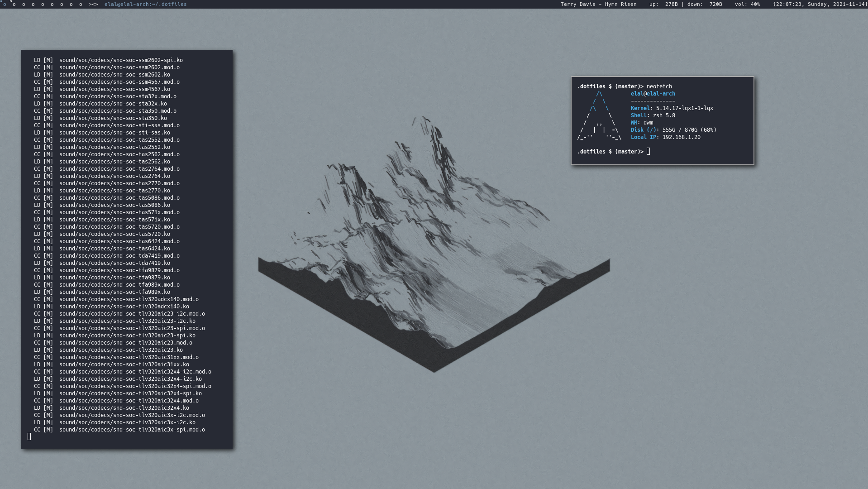Click build line snd-soc-tlv320aic23.ko
868x489 pixels.
[x=108, y=350]
